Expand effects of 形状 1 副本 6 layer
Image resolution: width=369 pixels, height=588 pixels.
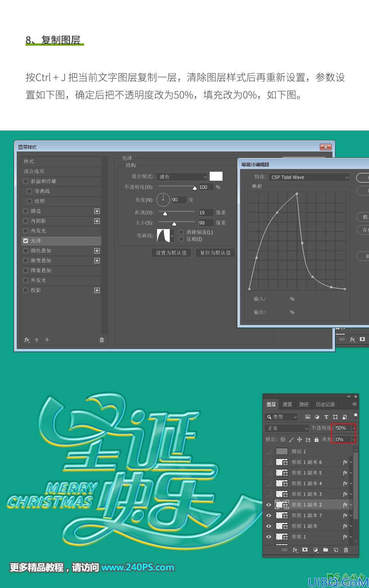pos(351,462)
